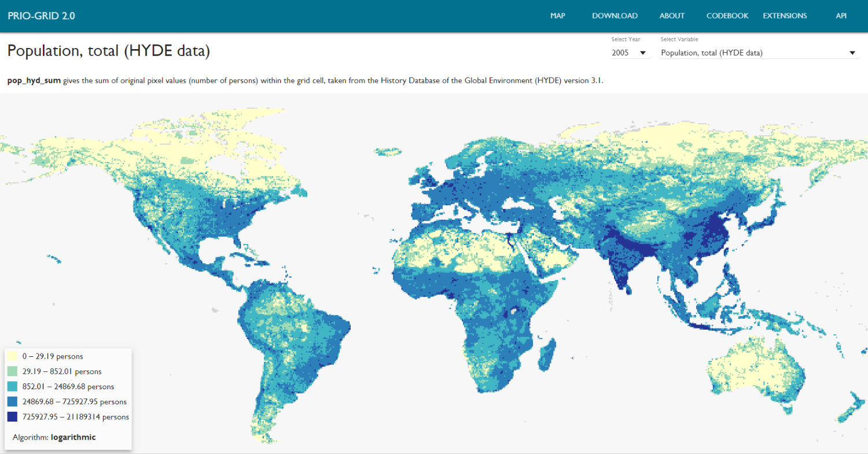
Task: Click the blue 24869.68 – 725927.95 swatch
Action: click(12, 402)
